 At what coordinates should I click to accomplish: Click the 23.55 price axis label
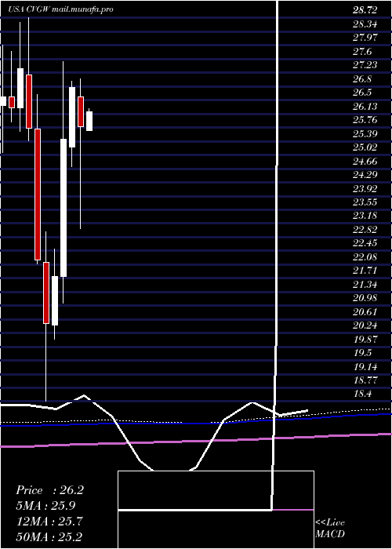click(365, 202)
